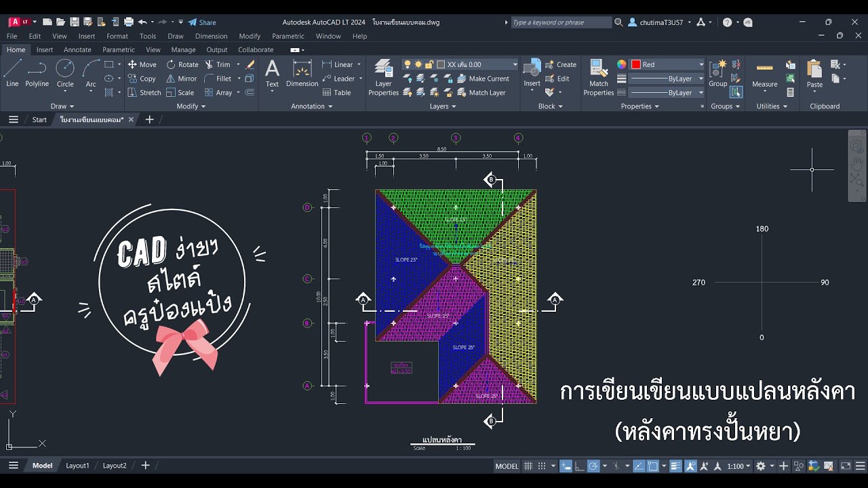Toggle object snap tracking

coord(639,466)
